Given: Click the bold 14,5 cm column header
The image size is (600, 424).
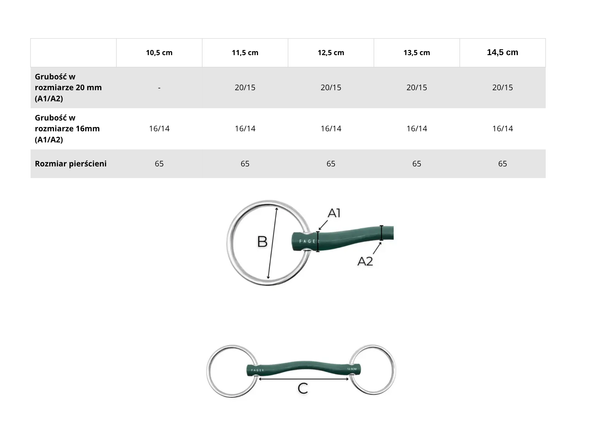Looking at the screenshot, I should (x=503, y=52).
